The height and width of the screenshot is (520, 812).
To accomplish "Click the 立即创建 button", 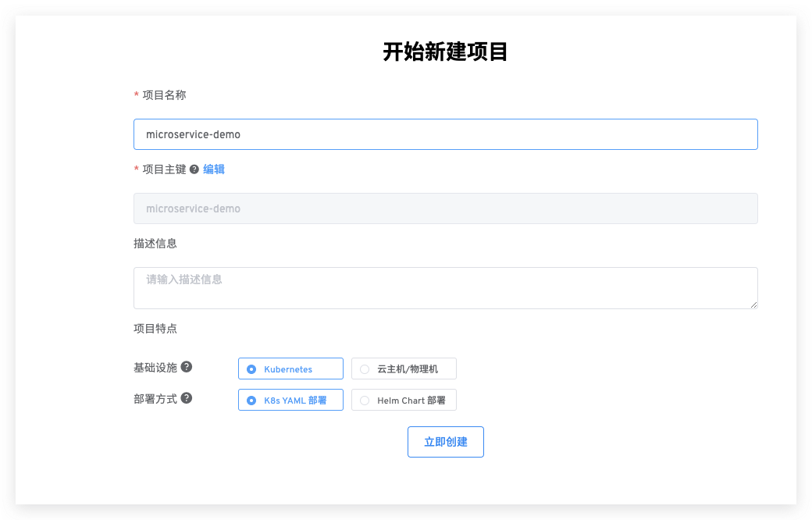I will (446, 442).
